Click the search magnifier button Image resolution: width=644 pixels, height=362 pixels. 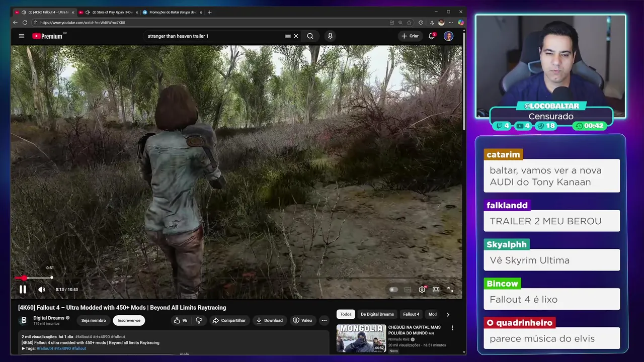[x=310, y=36]
